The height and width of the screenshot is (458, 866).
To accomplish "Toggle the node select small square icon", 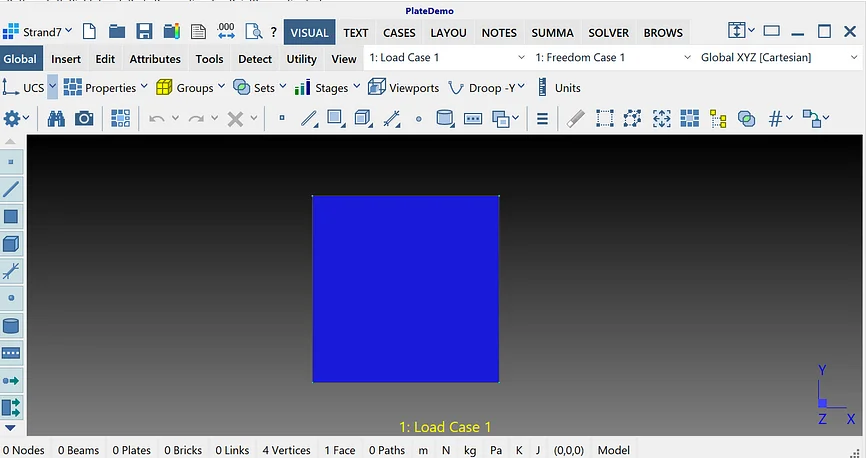I will pyautogui.click(x=282, y=118).
